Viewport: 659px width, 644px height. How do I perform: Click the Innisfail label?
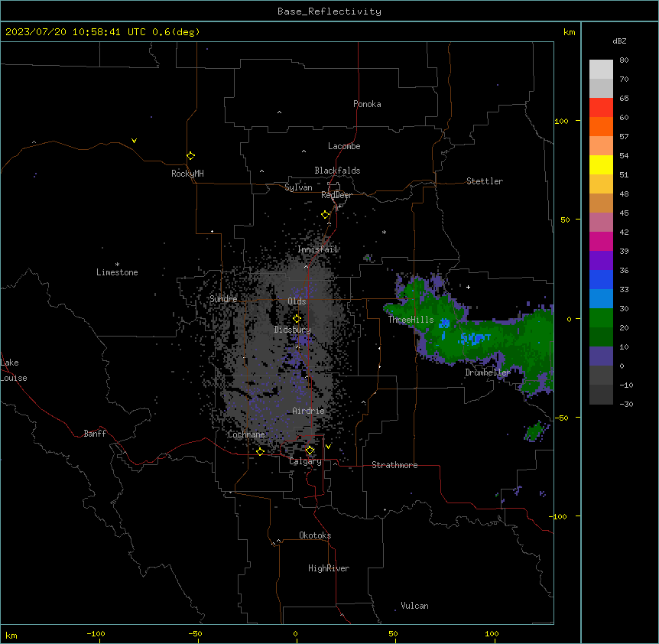point(317,249)
